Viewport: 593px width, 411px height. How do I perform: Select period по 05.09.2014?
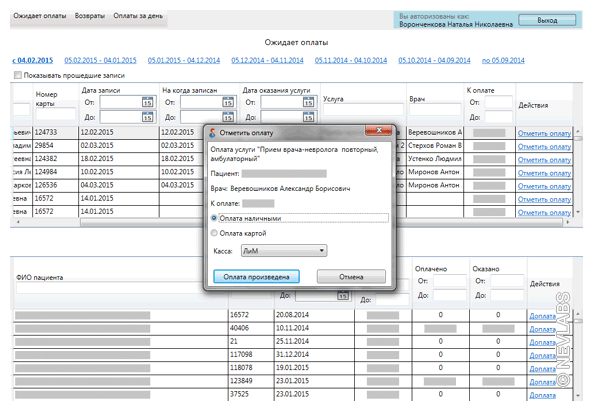(503, 60)
